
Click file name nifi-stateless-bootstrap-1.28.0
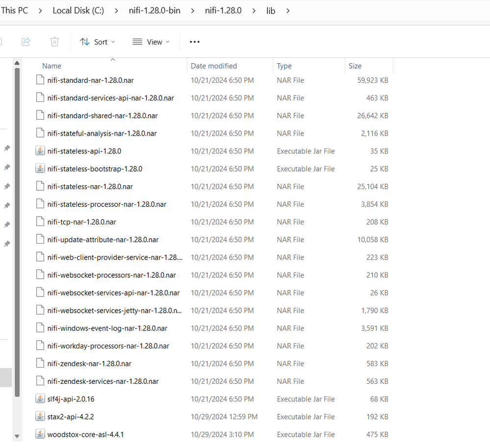[95, 169]
